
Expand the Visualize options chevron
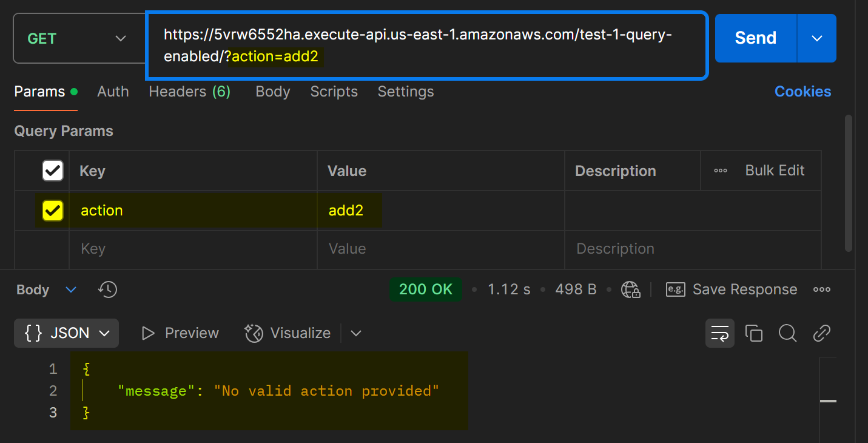tap(356, 333)
